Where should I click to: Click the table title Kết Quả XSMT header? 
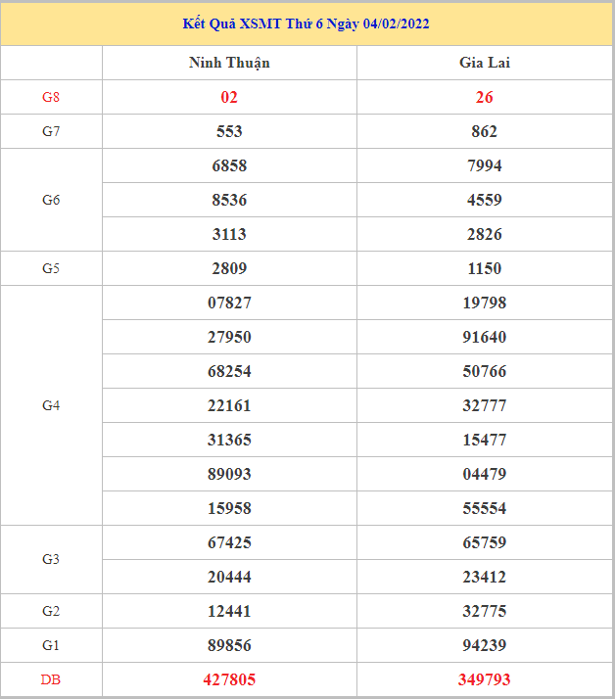point(306,23)
